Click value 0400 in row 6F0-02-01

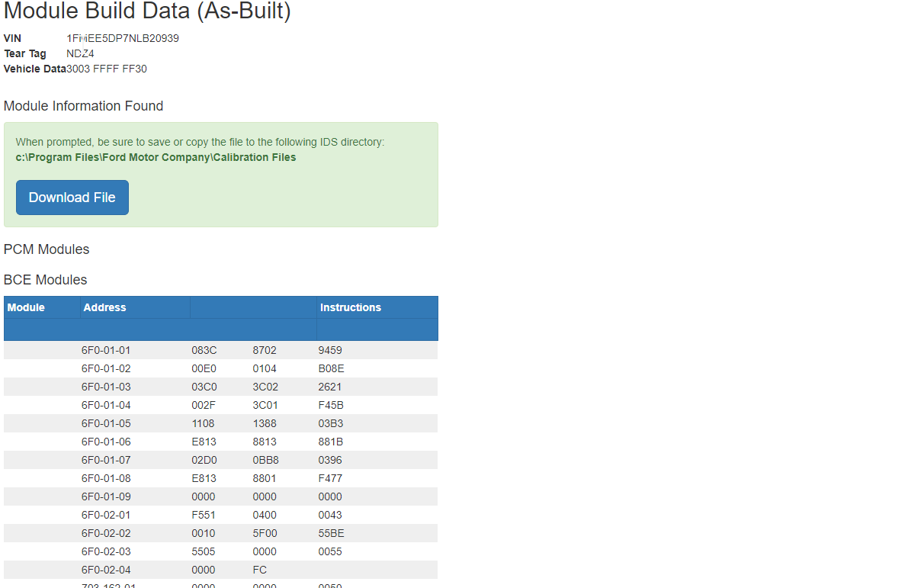265,515
